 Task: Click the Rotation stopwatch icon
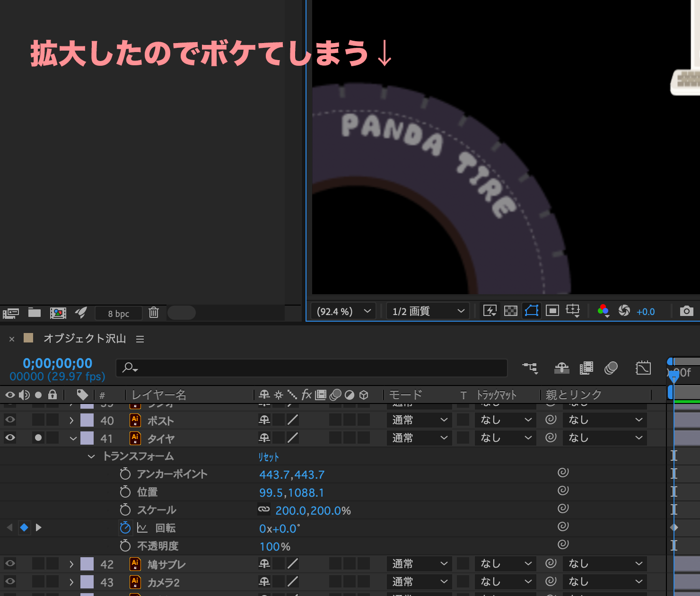(x=125, y=528)
